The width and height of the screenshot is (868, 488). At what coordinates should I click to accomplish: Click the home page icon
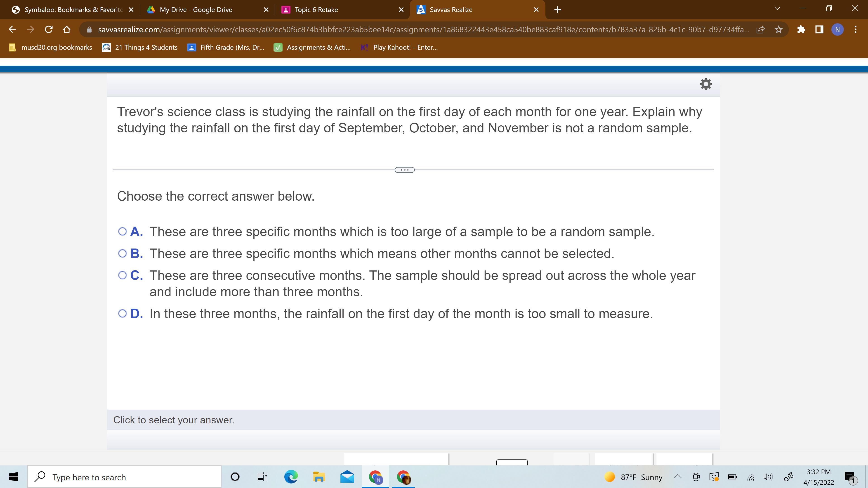67,30
